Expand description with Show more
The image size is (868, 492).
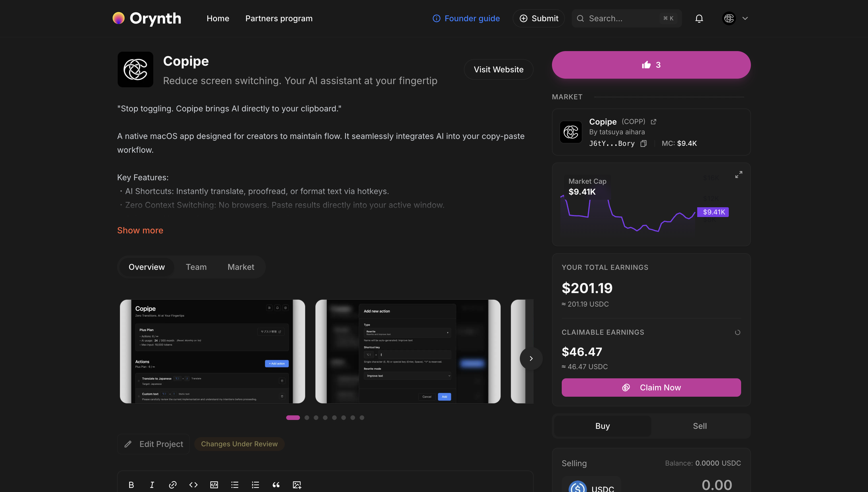140,230
